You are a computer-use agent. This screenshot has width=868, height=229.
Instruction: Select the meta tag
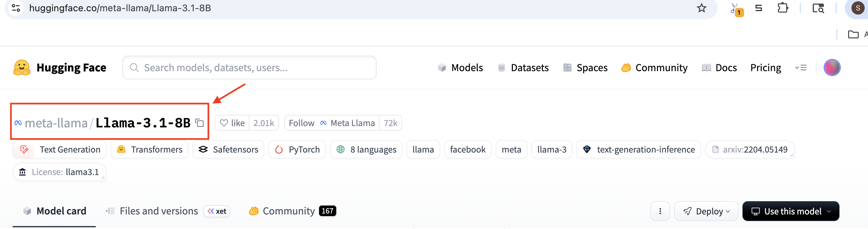(511, 149)
